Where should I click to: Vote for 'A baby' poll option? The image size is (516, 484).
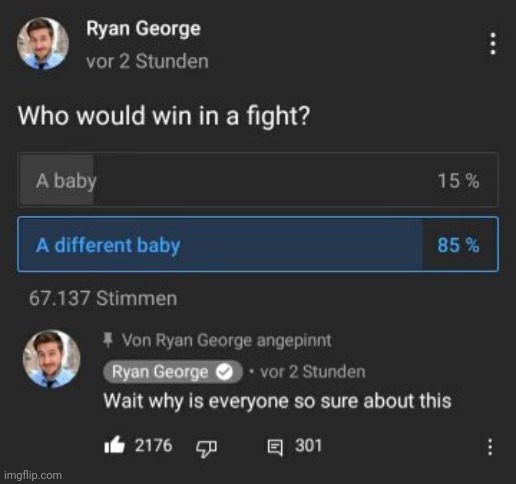[x=258, y=180]
